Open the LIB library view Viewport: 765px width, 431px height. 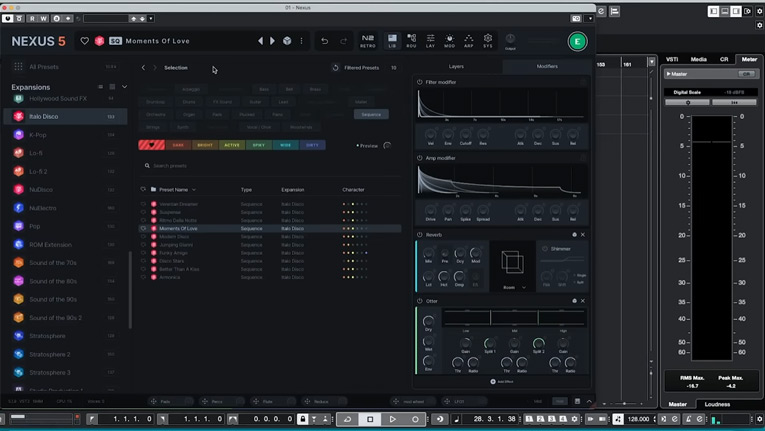click(392, 41)
